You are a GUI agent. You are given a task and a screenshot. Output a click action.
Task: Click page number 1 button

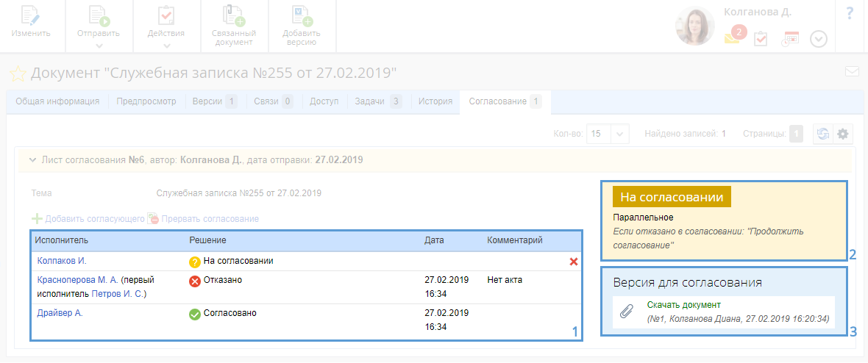coord(795,133)
